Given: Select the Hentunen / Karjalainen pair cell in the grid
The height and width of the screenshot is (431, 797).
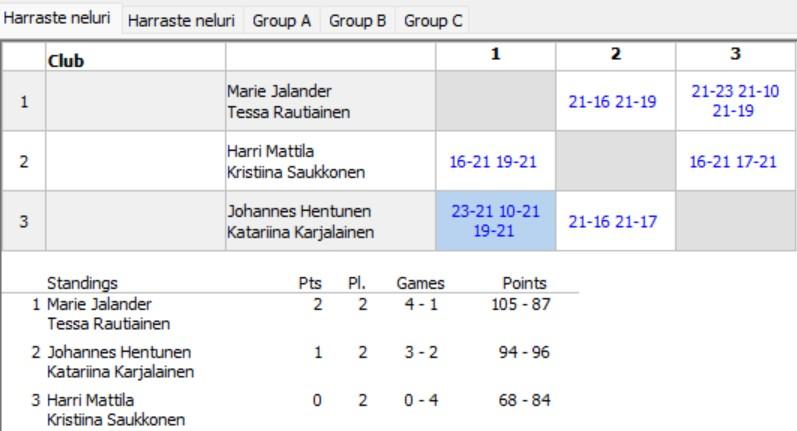Looking at the screenshot, I should [330, 221].
